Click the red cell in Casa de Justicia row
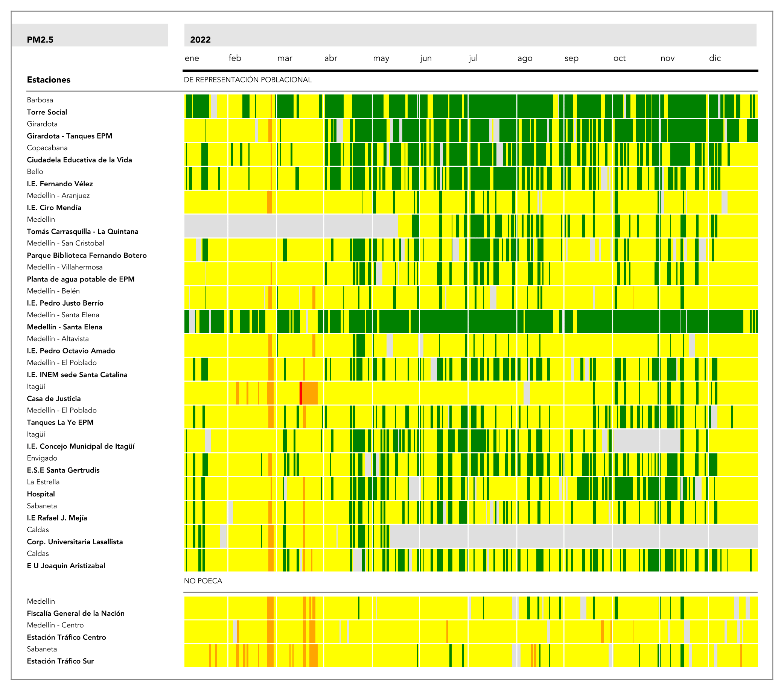The width and height of the screenshot is (784, 691). tap(301, 393)
